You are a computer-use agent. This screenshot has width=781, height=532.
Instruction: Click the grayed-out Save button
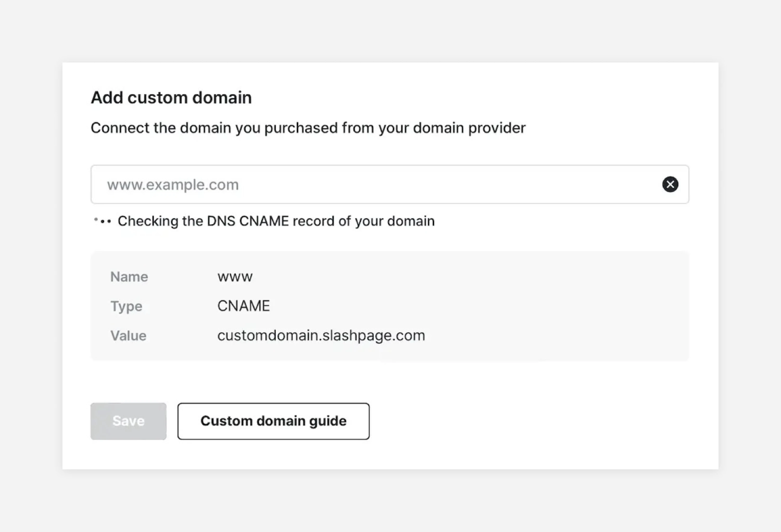(128, 421)
